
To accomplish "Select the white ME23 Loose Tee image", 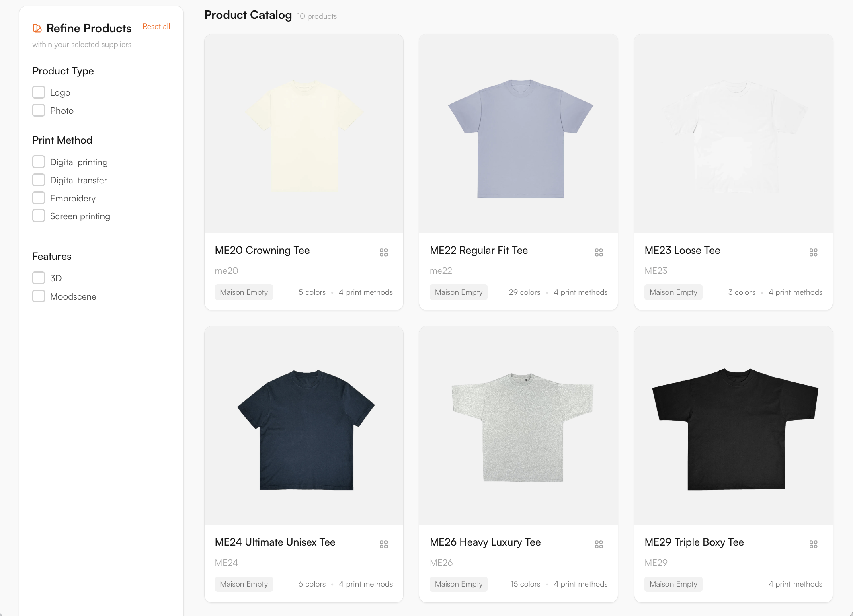I will click(734, 133).
